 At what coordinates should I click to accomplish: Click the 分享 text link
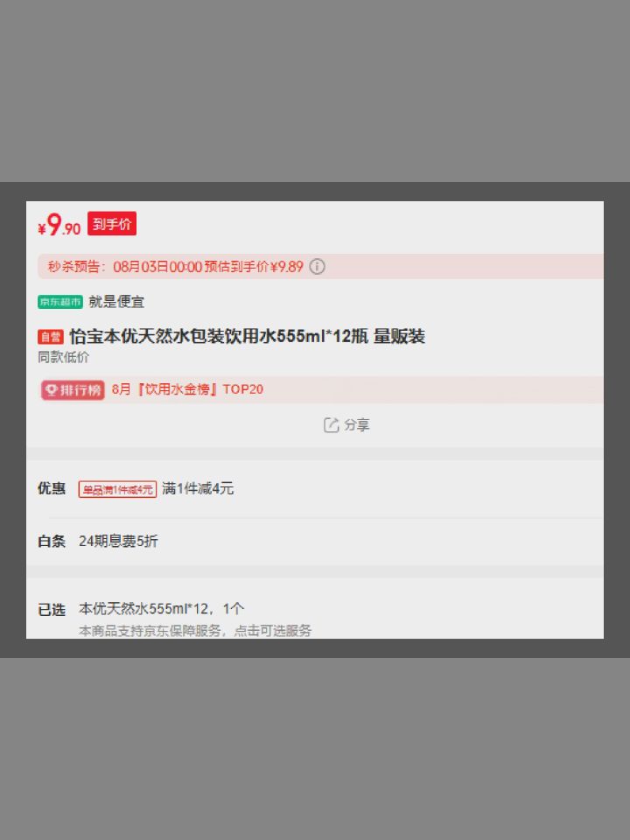[357, 425]
